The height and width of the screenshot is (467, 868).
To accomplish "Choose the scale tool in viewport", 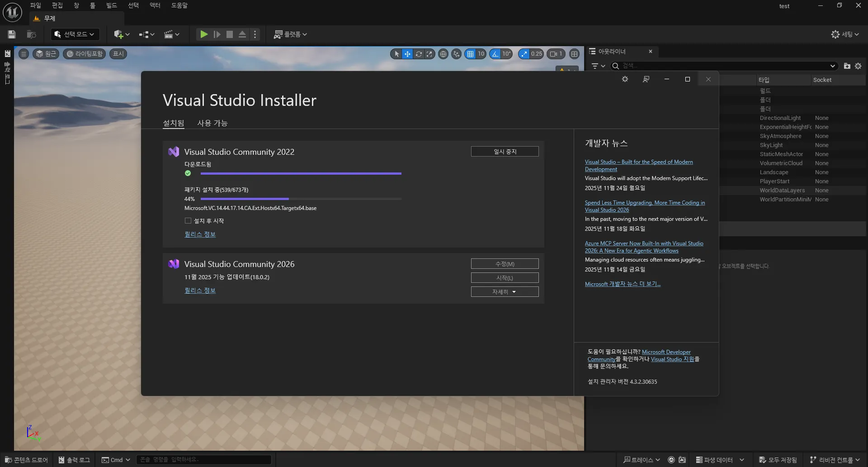I will pyautogui.click(x=429, y=54).
